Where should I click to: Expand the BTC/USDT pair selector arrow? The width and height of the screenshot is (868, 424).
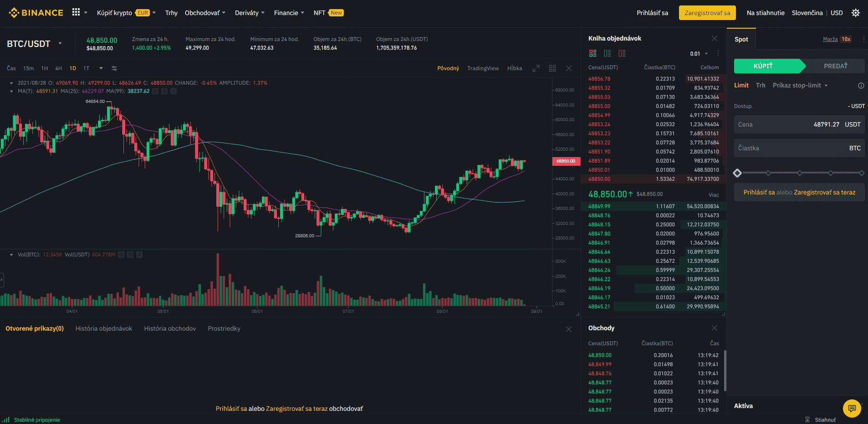[x=60, y=44]
